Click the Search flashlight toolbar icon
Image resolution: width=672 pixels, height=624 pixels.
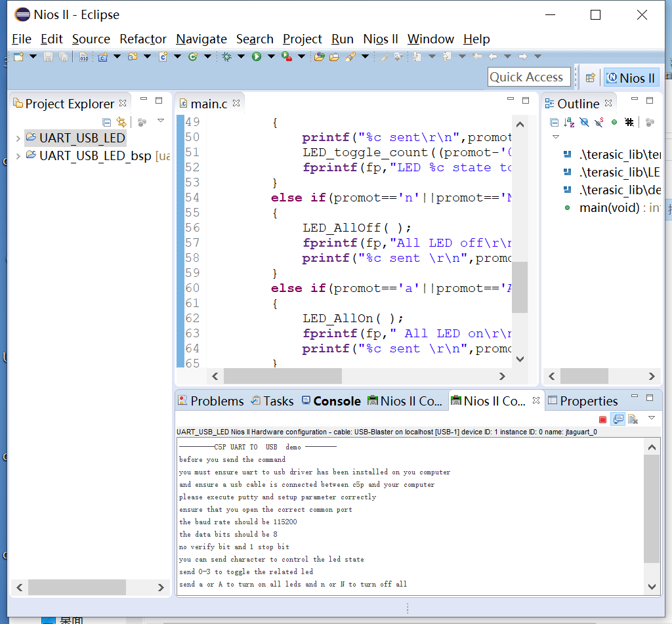click(x=350, y=56)
